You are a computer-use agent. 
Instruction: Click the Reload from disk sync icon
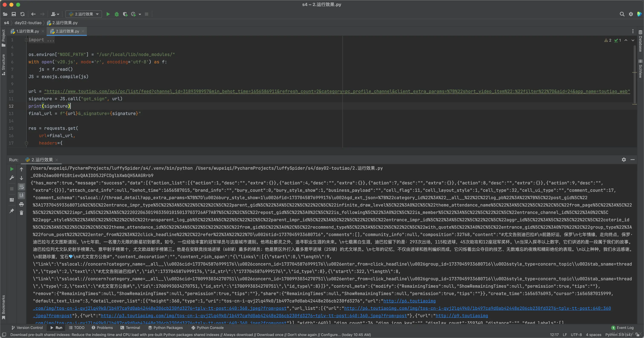23,14
